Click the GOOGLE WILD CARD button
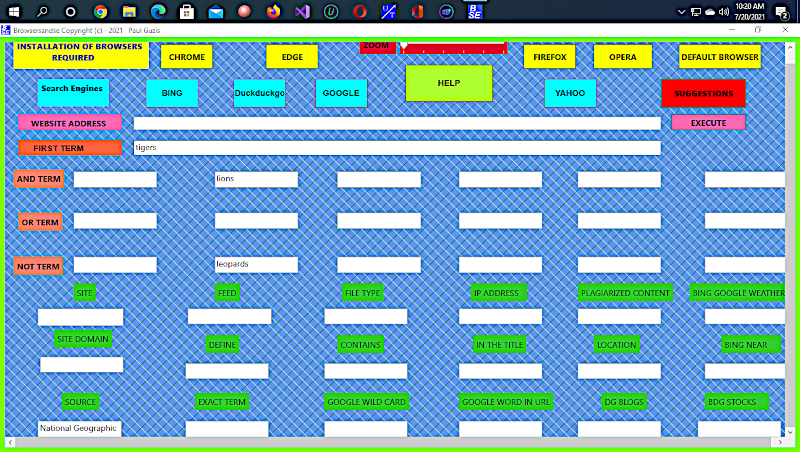Screen dimensions: 800x452 click(x=366, y=402)
